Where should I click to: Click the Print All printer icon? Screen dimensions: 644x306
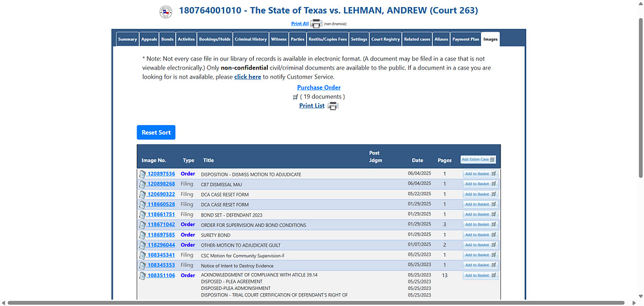pos(316,24)
